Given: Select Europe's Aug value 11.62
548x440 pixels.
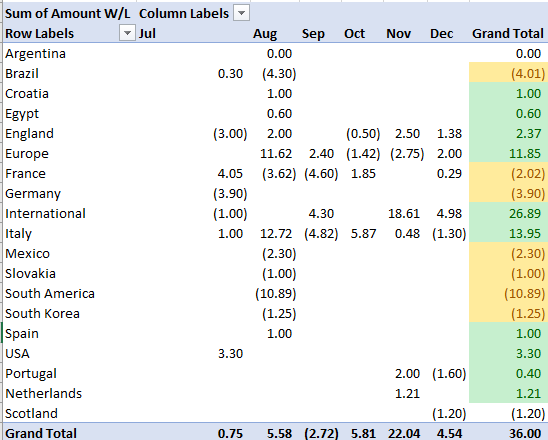Looking at the screenshot, I should (276, 153).
